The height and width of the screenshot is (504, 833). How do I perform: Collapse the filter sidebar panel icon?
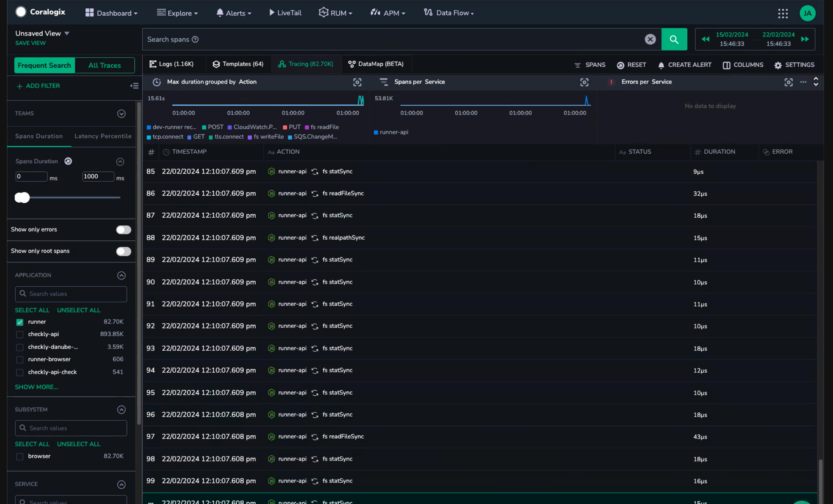[x=134, y=86]
